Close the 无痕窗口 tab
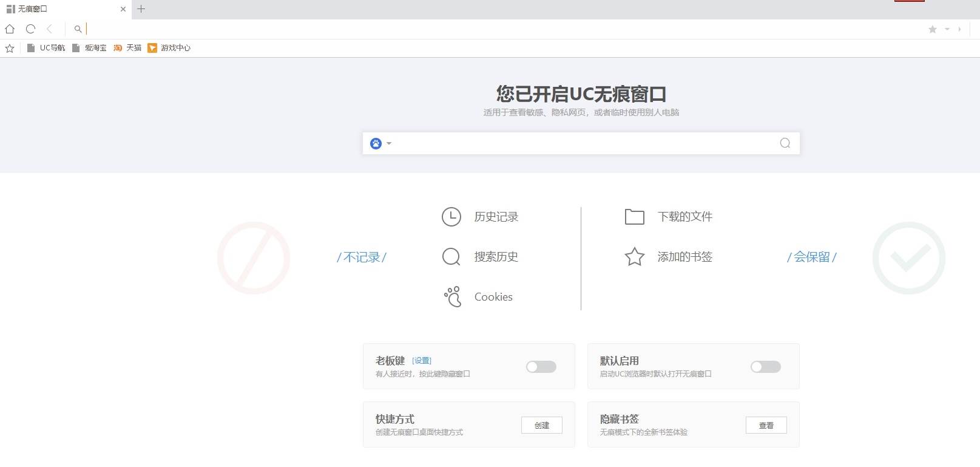 [x=123, y=9]
